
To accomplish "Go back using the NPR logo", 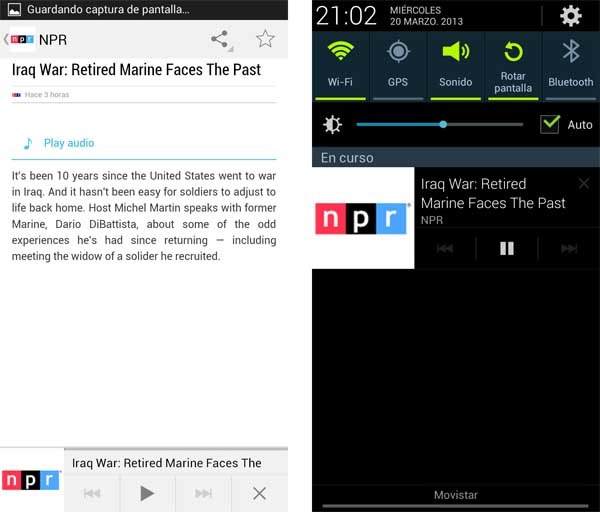I will point(20,39).
